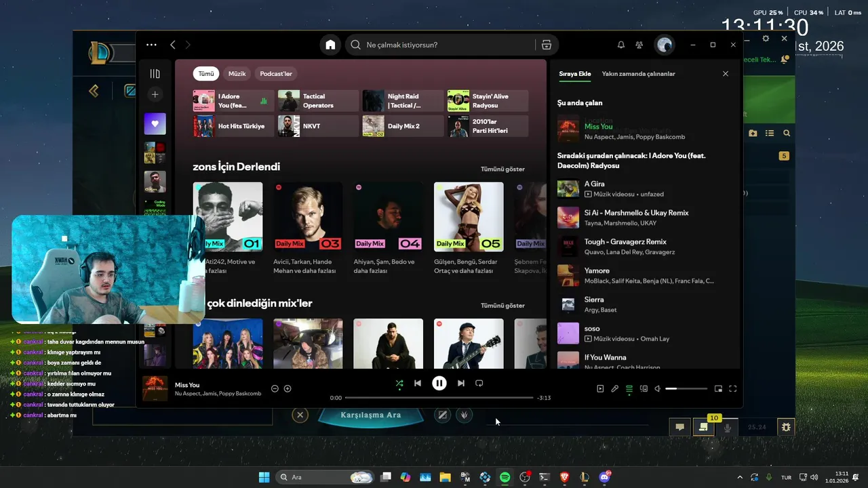Open League client bug report icon
The width and height of the screenshot is (868, 488).
[786, 427]
